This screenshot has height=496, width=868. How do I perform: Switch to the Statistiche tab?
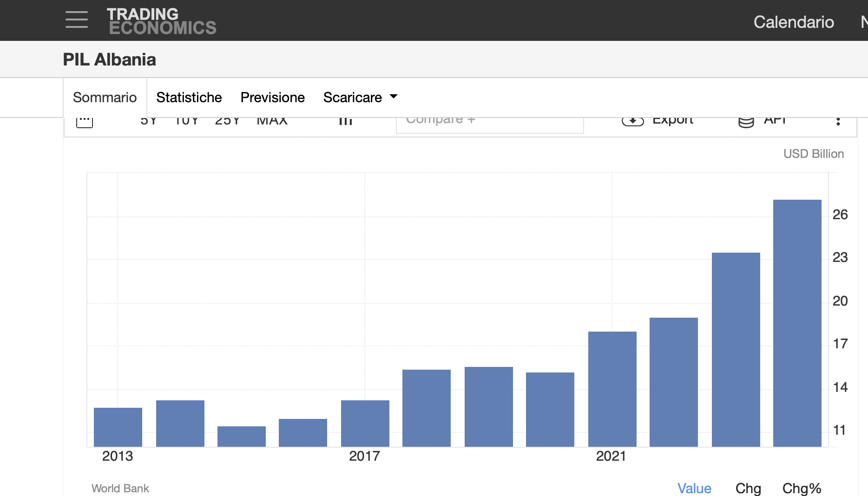coord(189,98)
